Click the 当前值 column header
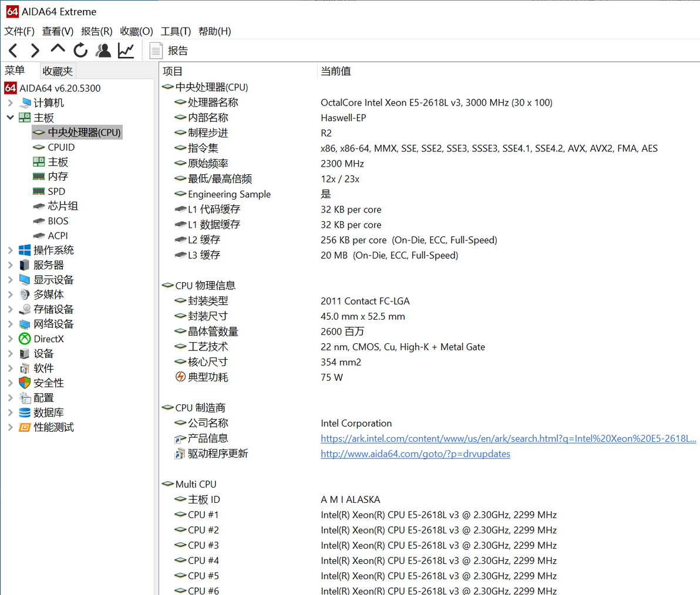The width and height of the screenshot is (700, 595). (336, 71)
